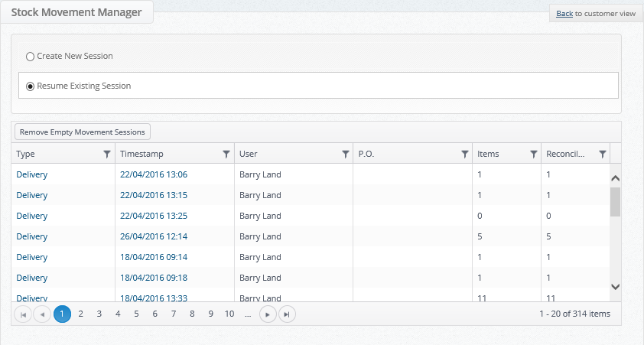
Task: Click Reconciled value 5 in 26/04/2016 row
Action: point(548,236)
